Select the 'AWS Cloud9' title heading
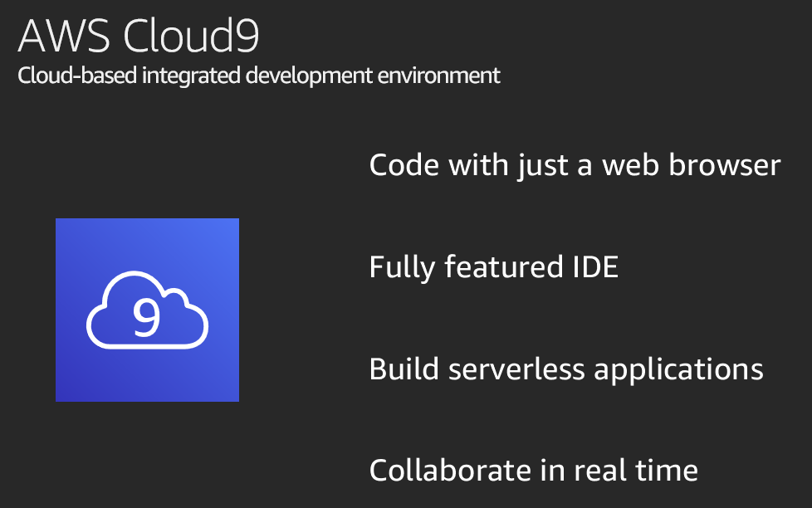Viewport: 812px width, 508px height. [139, 36]
